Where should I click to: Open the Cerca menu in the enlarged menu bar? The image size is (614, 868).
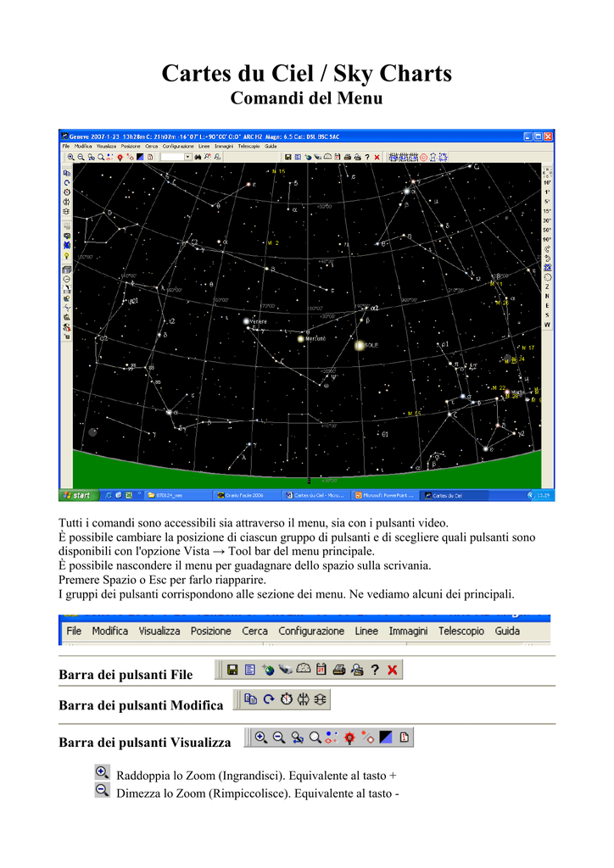click(254, 631)
